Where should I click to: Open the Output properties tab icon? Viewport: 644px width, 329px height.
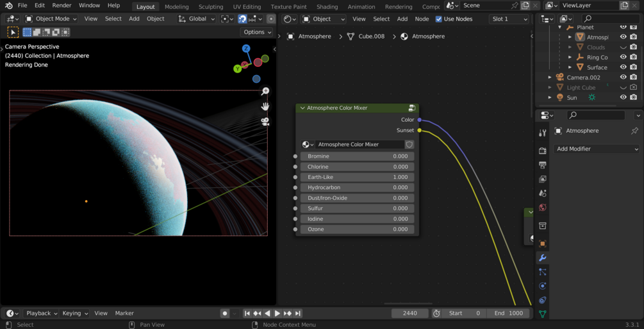click(x=543, y=165)
